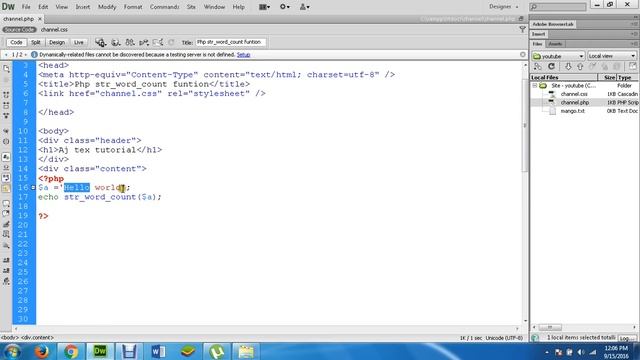Click Connect to remote server icon
The height and width of the screenshot is (360, 640).
coord(538,67)
